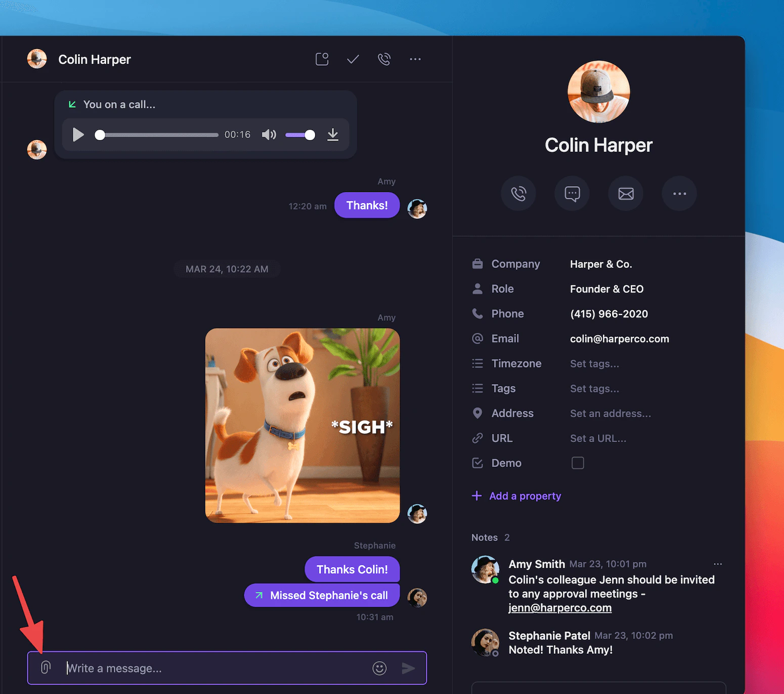
Task: Set tags for the Timezone property
Action: pos(594,364)
